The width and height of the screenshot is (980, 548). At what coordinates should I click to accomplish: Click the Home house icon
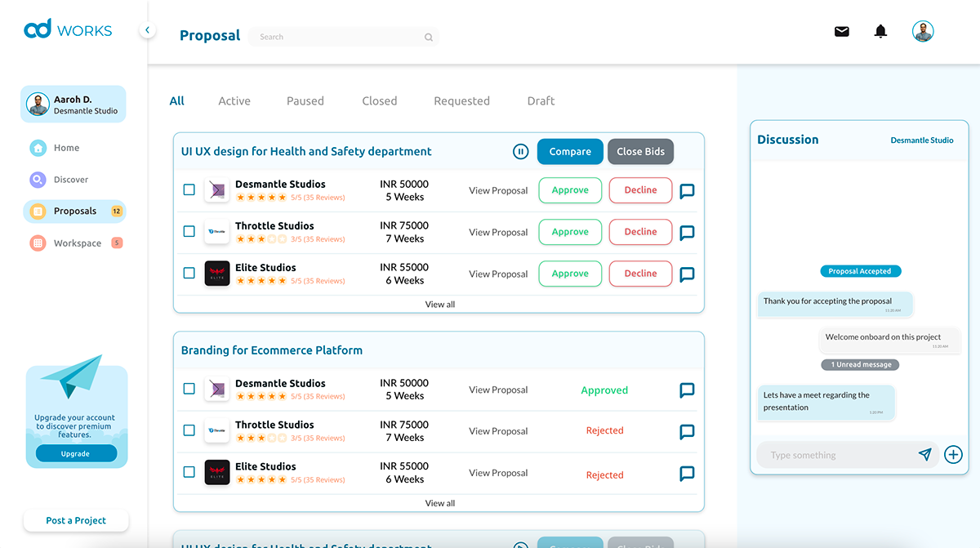click(38, 148)
